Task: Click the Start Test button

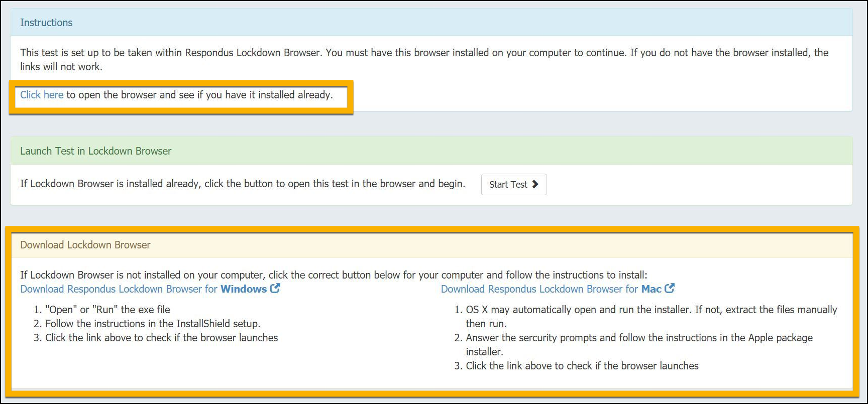Action: 514,184
